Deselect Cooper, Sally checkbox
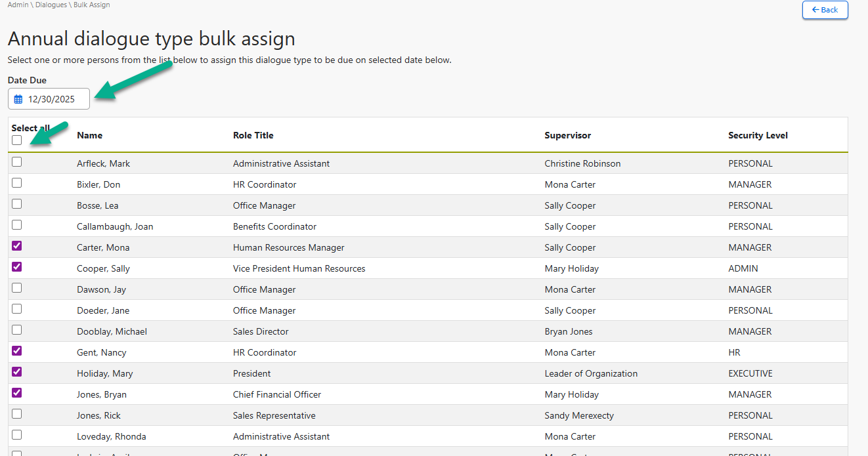Image resolution: width=868 pixels, height=456 pixels. tap(17, 267)
